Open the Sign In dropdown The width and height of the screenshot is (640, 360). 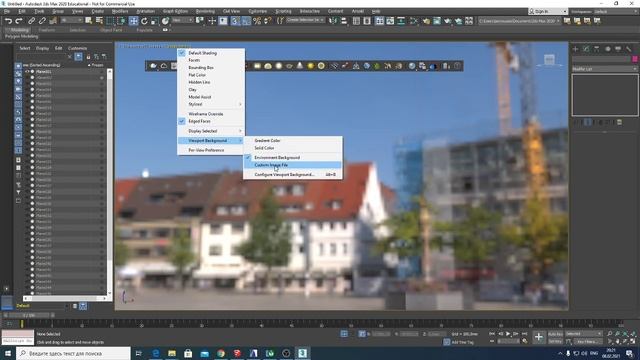click(548, 11)
